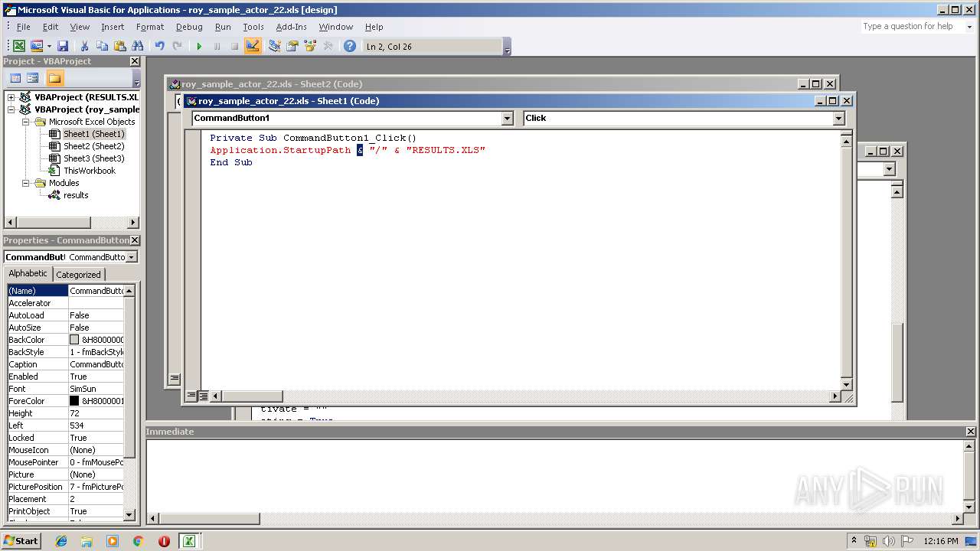Open the Object Browser icon
Screen dimensions: 980x551
coord(310,47)
